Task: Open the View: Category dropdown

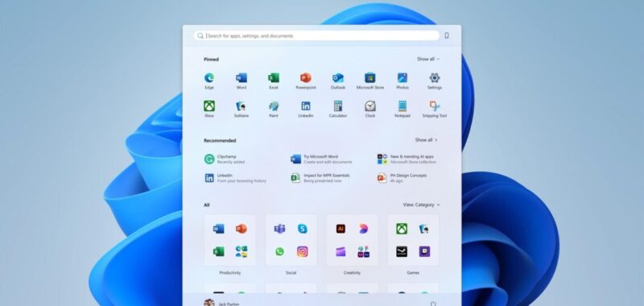Action: point(421,205)
